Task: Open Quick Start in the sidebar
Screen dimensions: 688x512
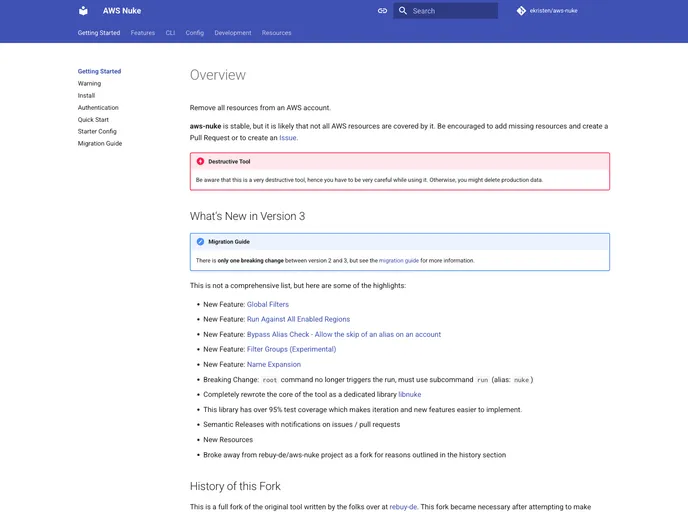Action: tap(93, 119)
